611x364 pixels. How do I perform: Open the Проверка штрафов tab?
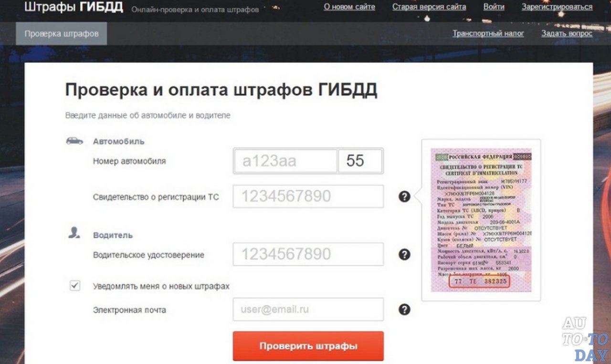[62, 34]
